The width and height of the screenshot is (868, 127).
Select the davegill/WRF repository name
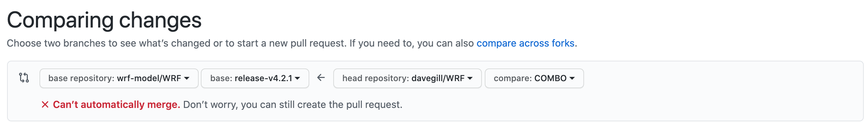(438, 78)
